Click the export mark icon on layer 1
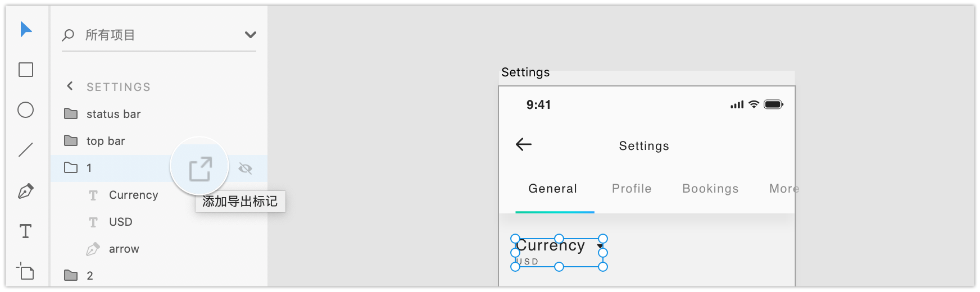 (200, 168)
